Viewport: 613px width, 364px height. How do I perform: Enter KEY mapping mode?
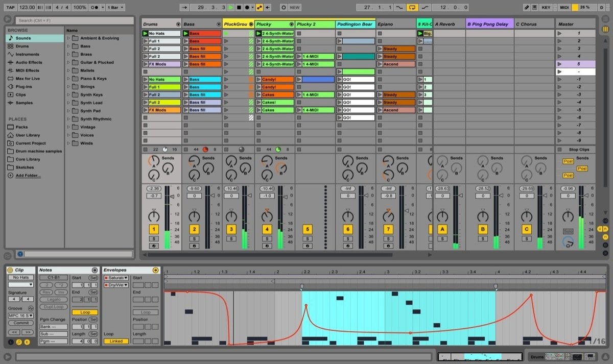tap(545, 7)
